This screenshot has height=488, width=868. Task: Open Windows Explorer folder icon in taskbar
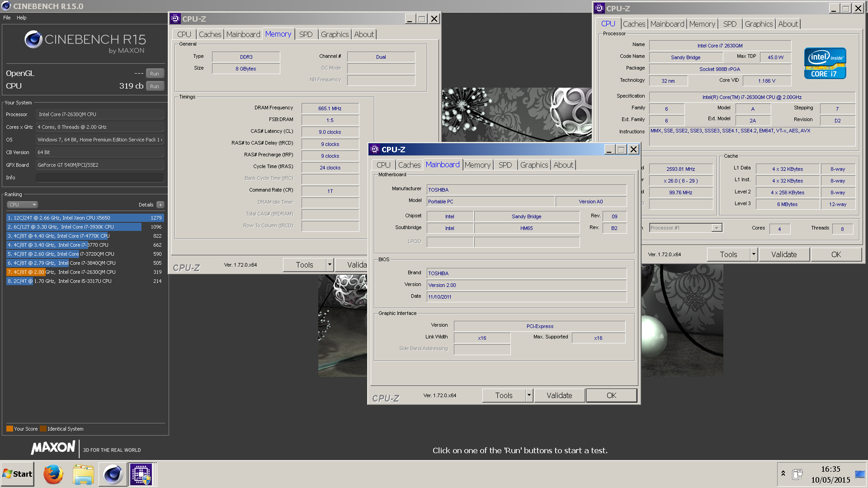pyautogui.click(x=83, y=474)
